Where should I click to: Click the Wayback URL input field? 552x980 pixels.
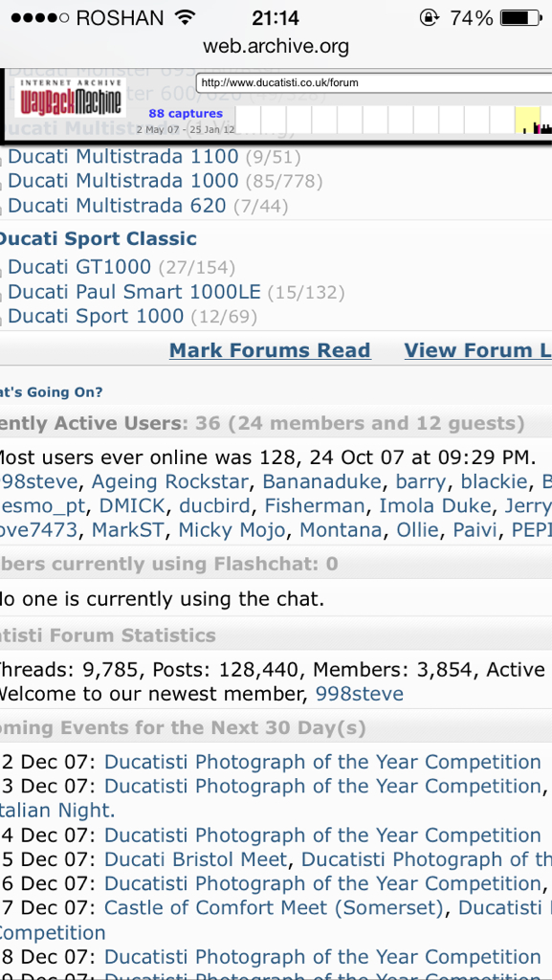374,82
